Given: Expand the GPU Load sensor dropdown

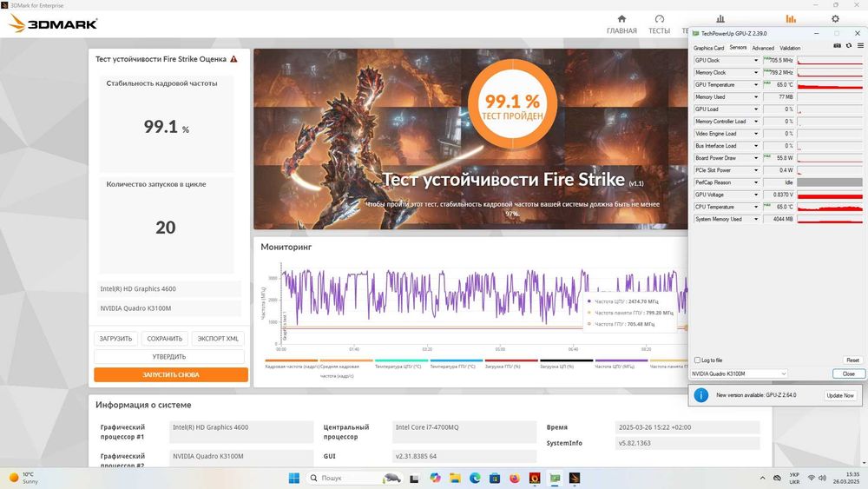Looking at the screenshot, I should click(756, 109).
